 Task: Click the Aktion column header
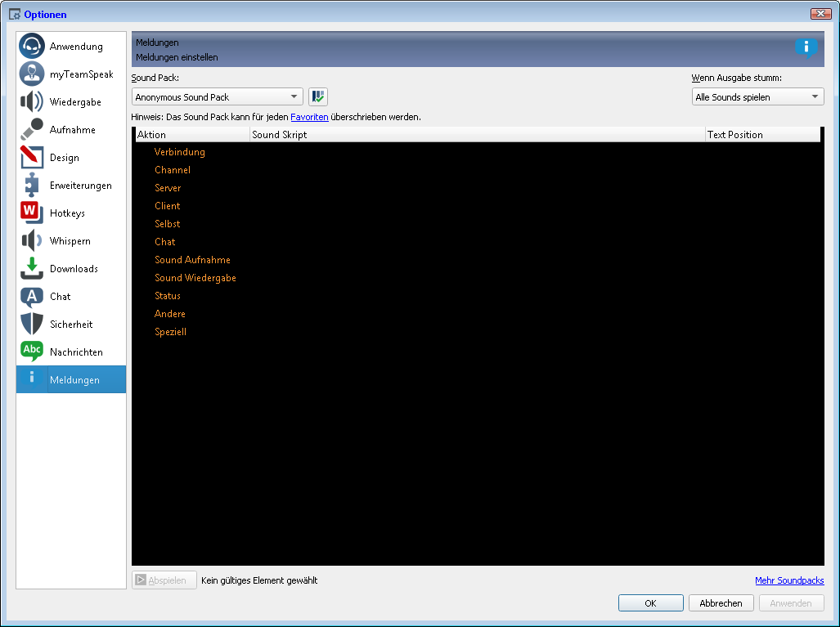(x=192, y=134)
